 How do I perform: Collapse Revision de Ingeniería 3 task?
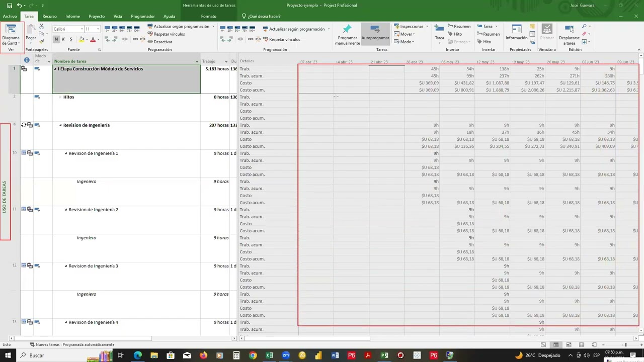(65, 266)
